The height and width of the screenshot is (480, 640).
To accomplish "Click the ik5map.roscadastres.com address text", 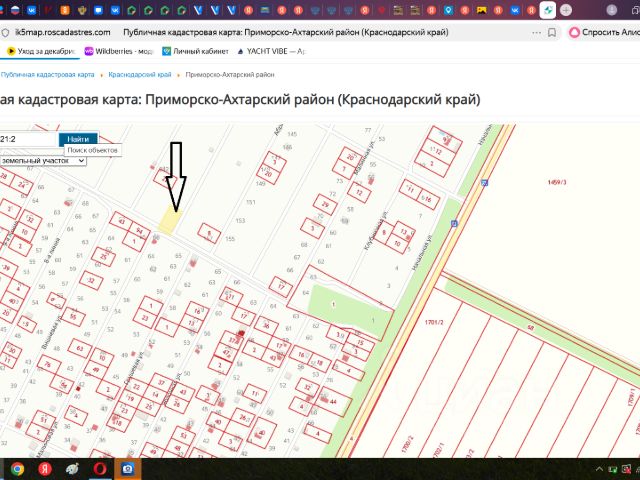I will click(62, 32).
